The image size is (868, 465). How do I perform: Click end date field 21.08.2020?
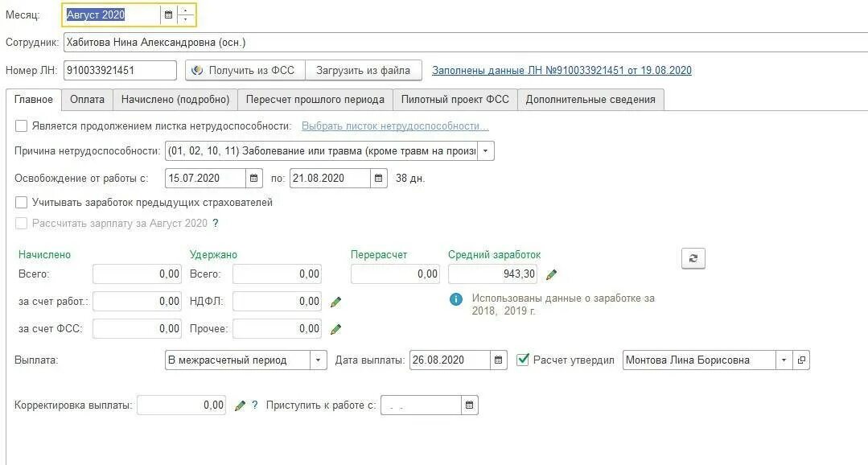(330, 179)
